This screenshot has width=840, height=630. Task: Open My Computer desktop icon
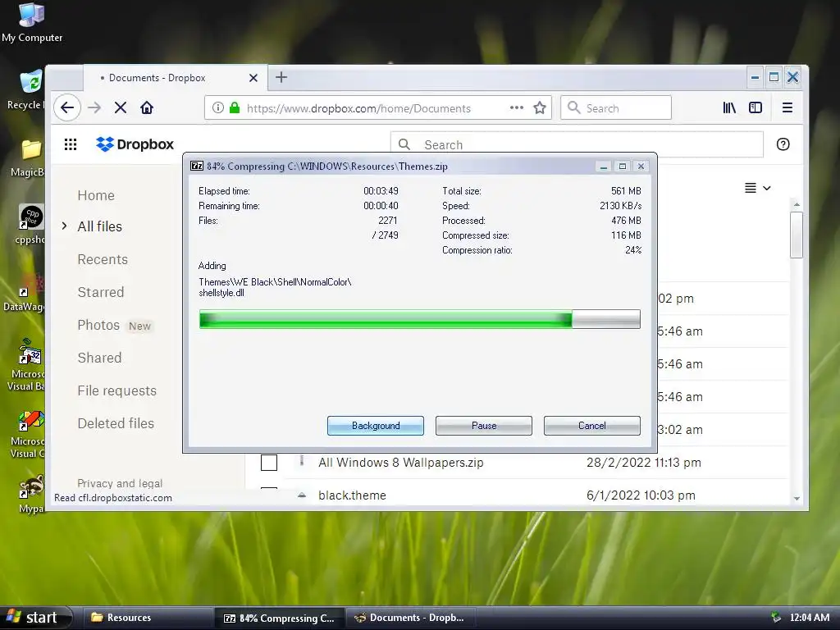point(32,22)
